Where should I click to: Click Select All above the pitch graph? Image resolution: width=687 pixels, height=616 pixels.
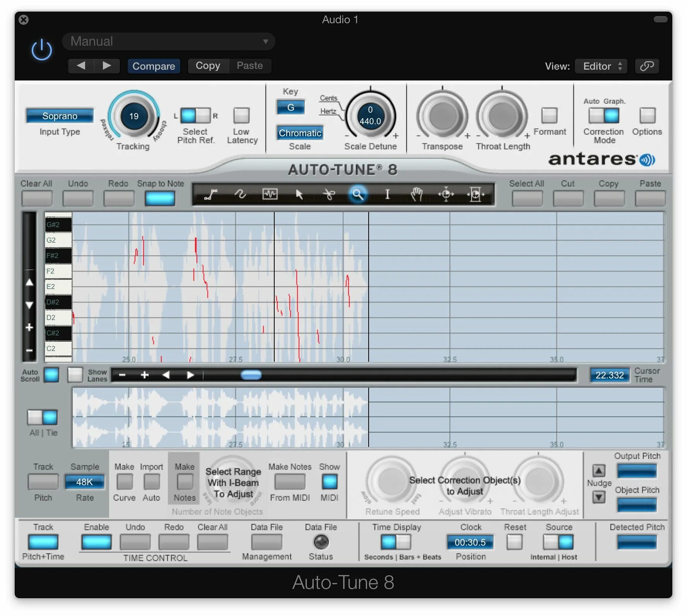pyautogui.click(x=527, y=198)
